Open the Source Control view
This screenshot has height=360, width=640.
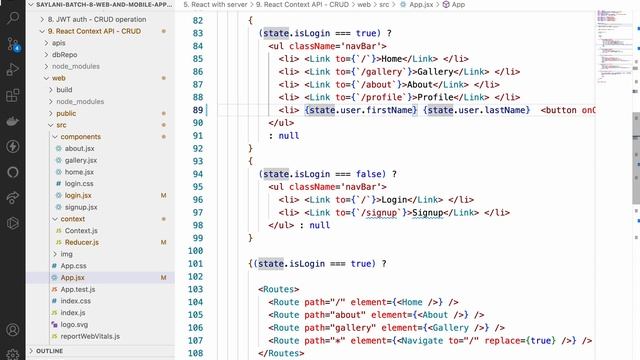click(13, 44)
